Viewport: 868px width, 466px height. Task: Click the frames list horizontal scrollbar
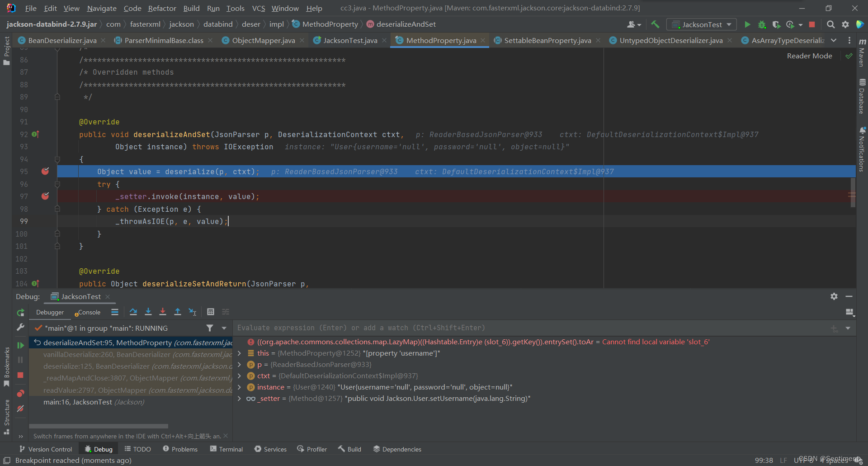[x=99, y=426]
